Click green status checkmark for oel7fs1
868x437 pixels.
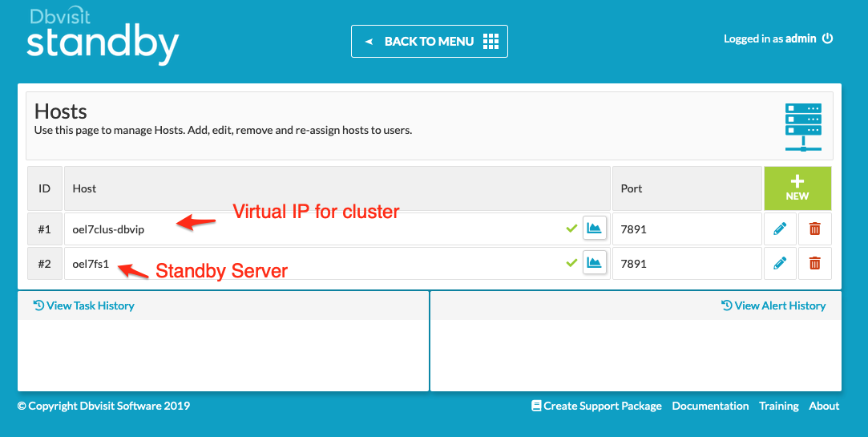pos(571,263)
